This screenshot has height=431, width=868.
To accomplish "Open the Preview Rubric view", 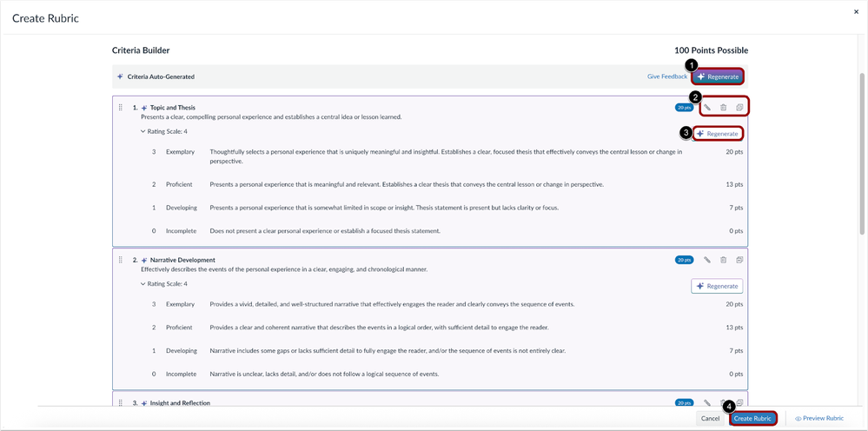I will [819, 418].
